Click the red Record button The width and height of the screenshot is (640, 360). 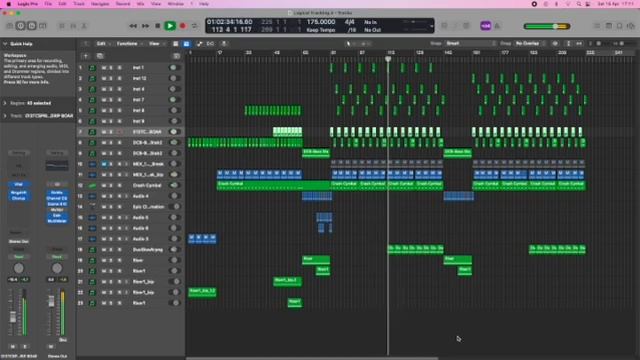[x=183, y=26]
